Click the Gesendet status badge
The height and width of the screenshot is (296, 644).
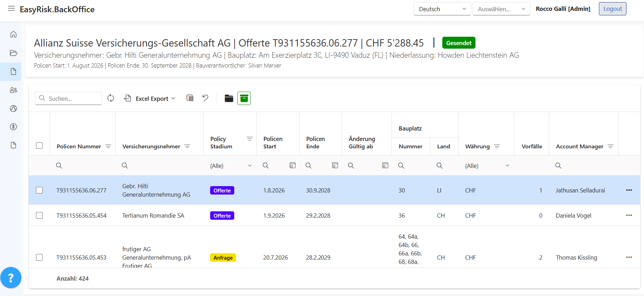pyautogui.click(x=459, y=43)
